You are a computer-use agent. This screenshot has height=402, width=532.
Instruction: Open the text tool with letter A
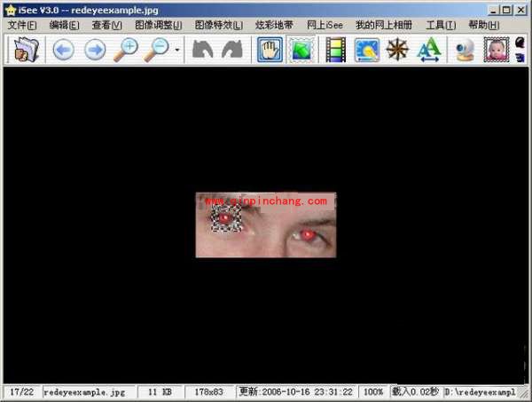coord(429,51)
